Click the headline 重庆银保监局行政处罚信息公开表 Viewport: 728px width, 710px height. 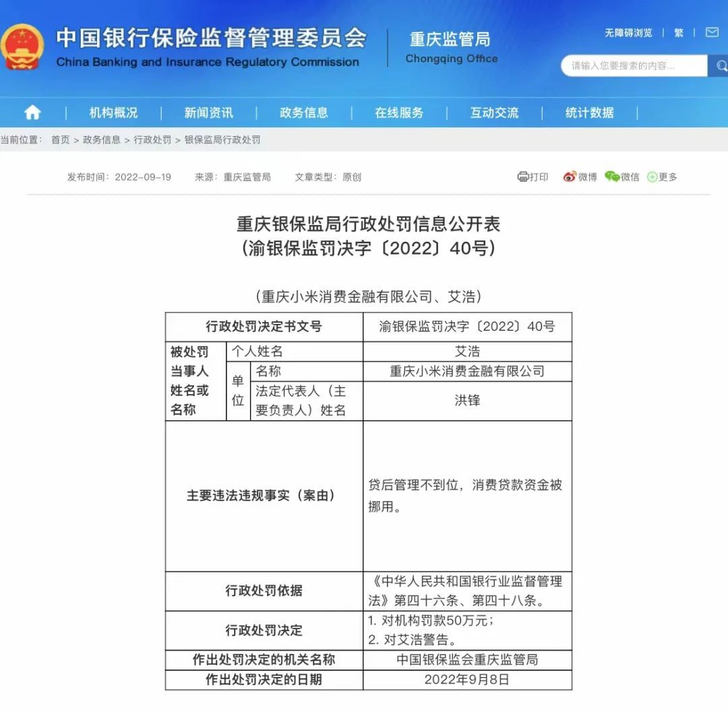pos(368,224)
